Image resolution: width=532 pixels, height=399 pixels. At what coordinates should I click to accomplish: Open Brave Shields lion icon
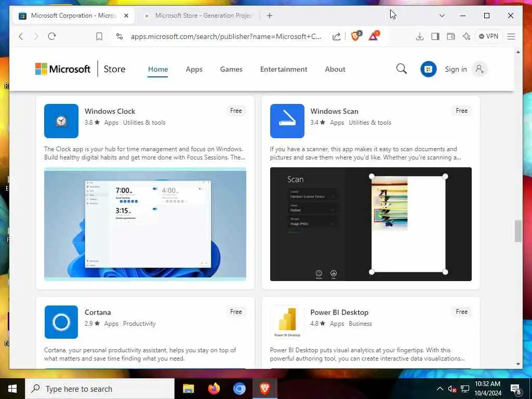[x=356, y=36]
